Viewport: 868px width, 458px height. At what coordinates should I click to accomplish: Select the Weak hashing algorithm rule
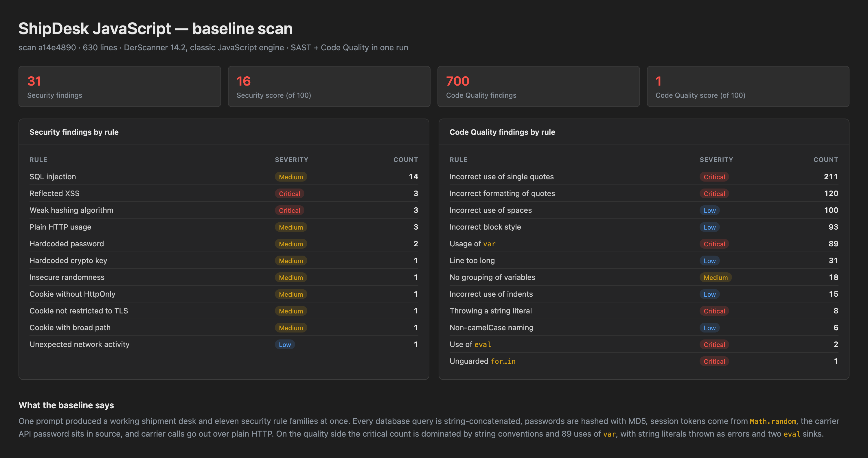point(71,210)
